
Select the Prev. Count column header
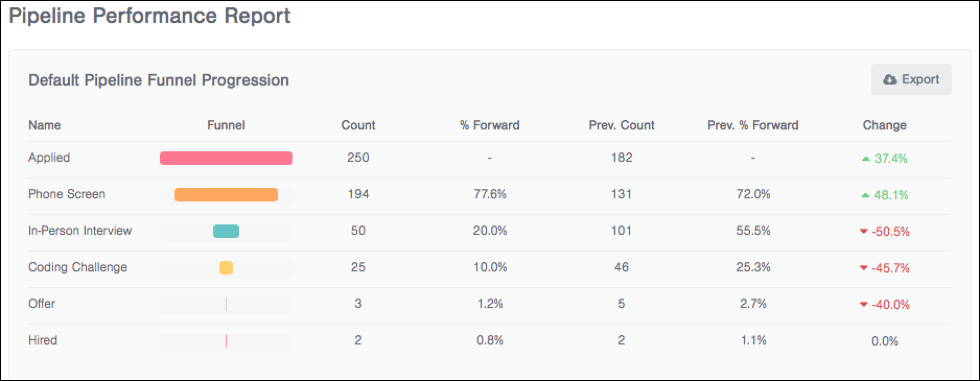pyautogui.click(x=622, y=125)
